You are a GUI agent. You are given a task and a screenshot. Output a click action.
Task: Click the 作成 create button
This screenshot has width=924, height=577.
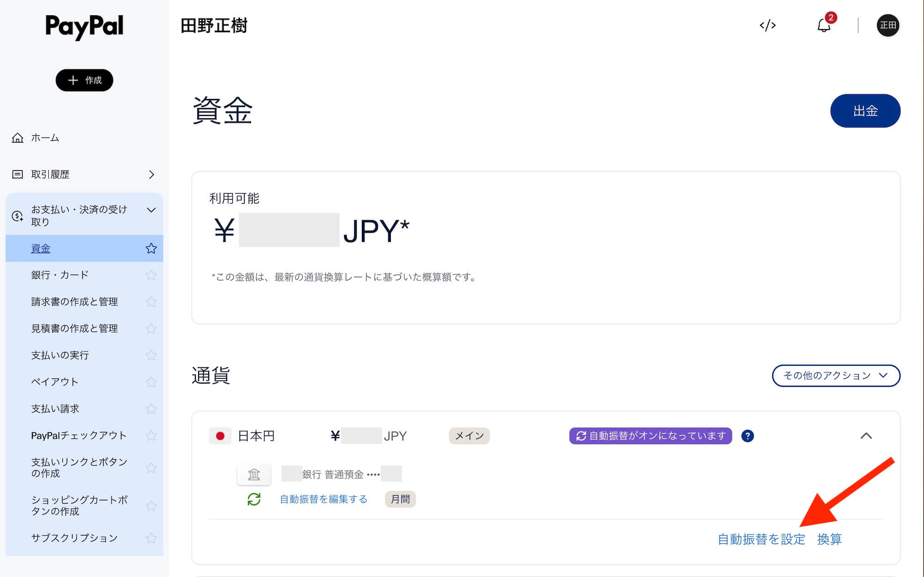tap(85, 80)
